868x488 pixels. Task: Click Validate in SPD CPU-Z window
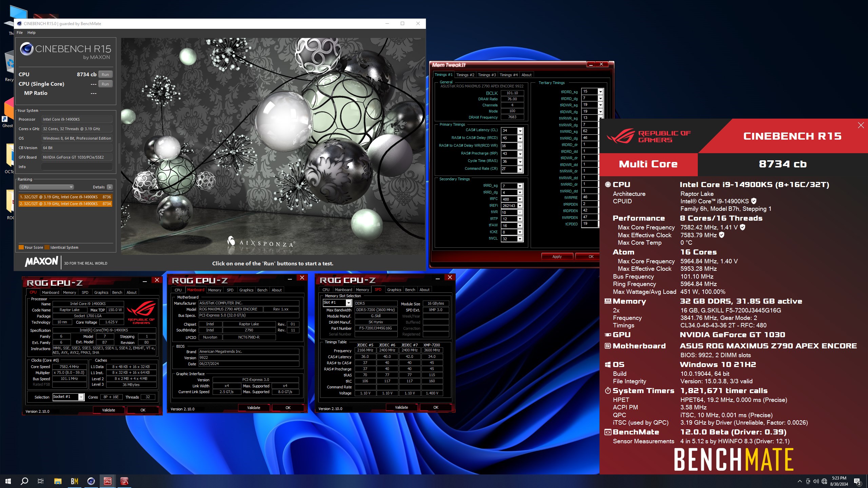(401, 407)
